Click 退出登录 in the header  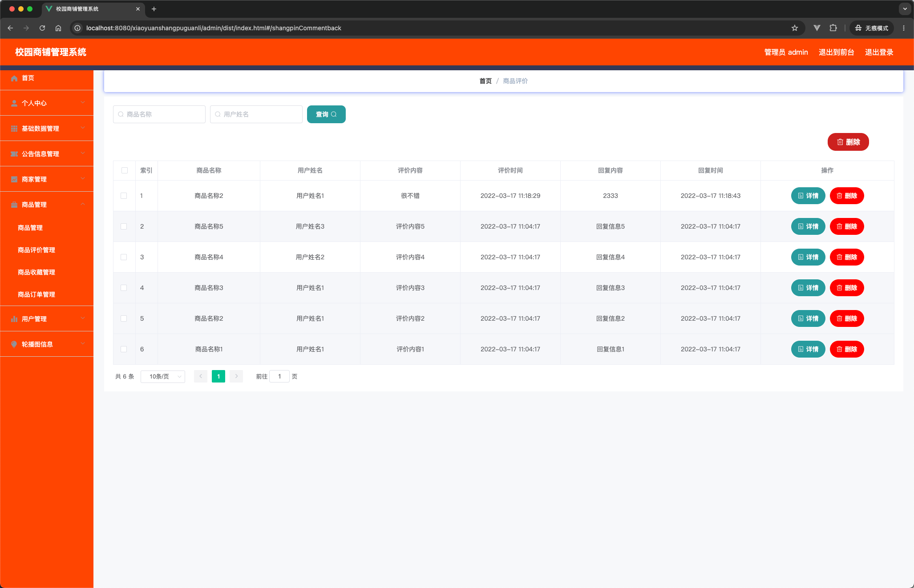879,52
